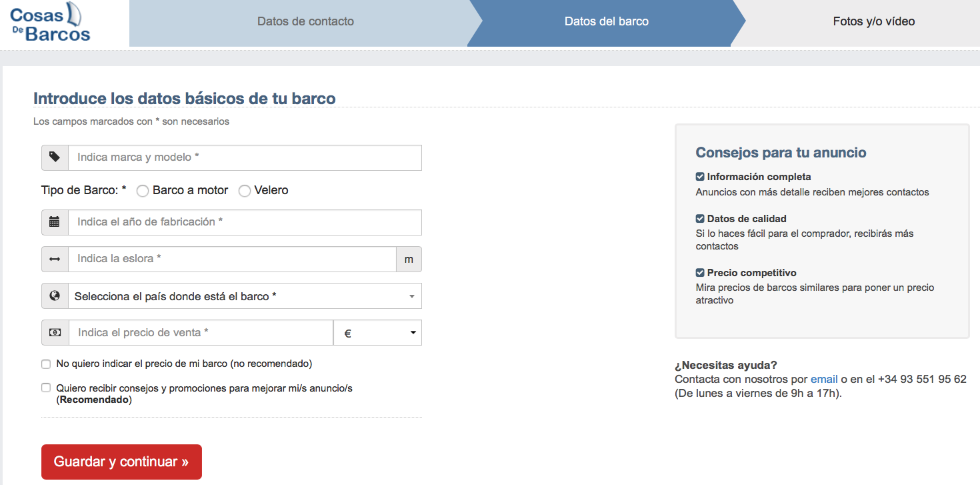The height and width of the screenshot is (485, 980).
Task: Click the globe icon beside country selector
Action: point(55,296)
